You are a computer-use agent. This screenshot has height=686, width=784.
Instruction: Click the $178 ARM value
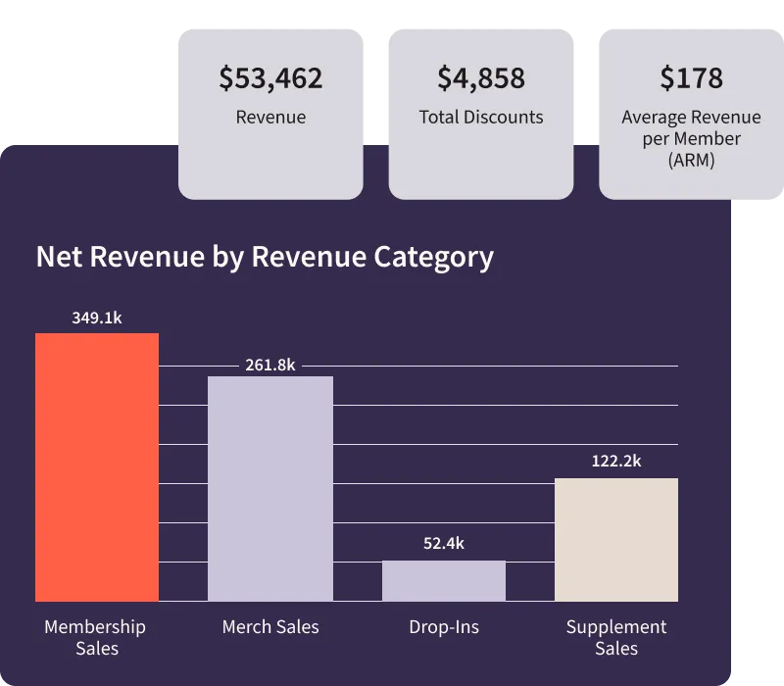[691, 78]
